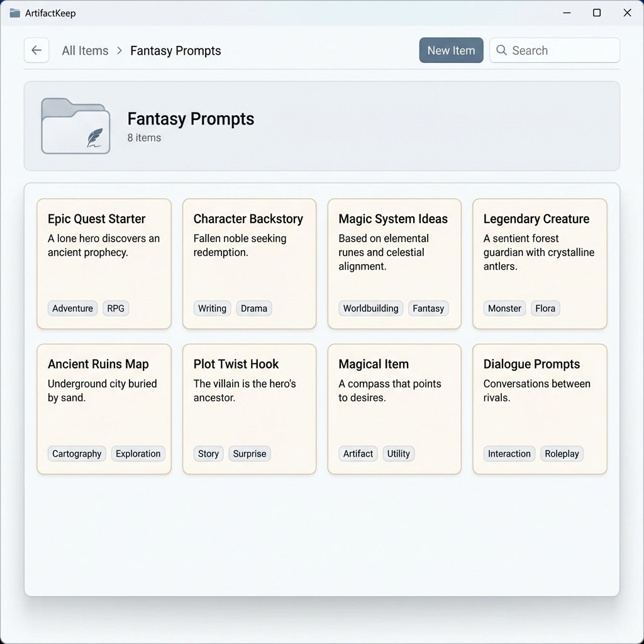Select the Artifact tag on Magical Item
The width and height of the screenshot is (644, 644).
click(357, 453)
